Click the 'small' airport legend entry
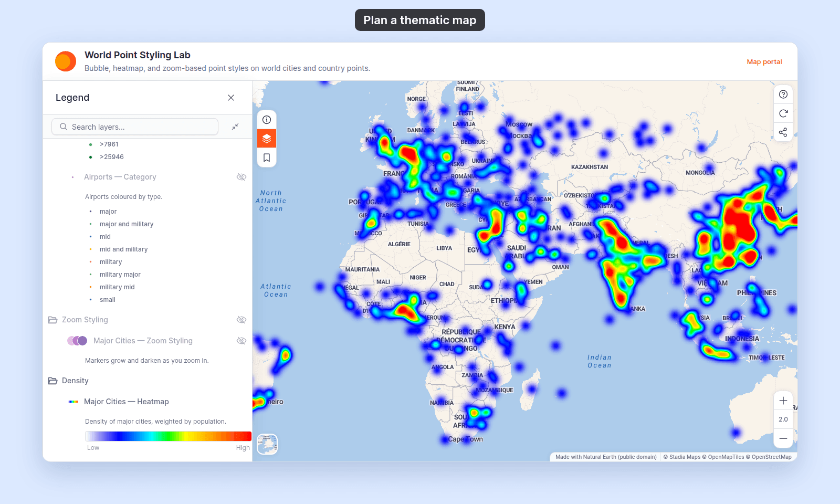The image size is (840, 504). tap(108, 300)
